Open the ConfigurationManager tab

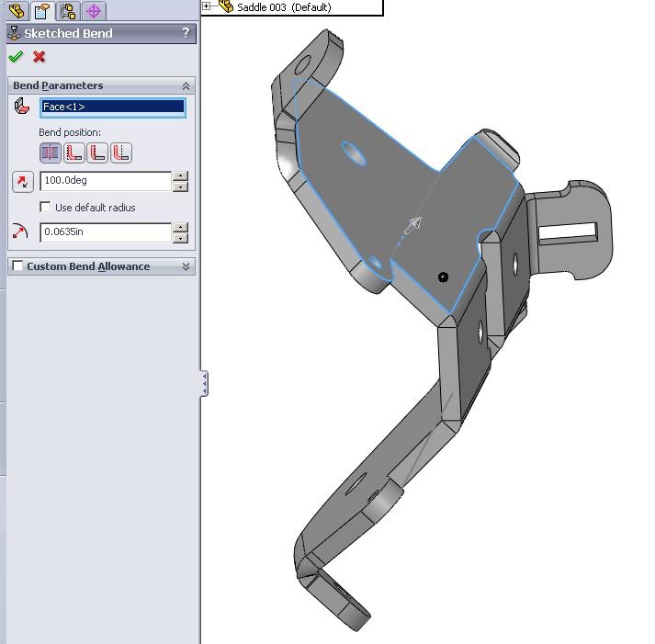68,10
